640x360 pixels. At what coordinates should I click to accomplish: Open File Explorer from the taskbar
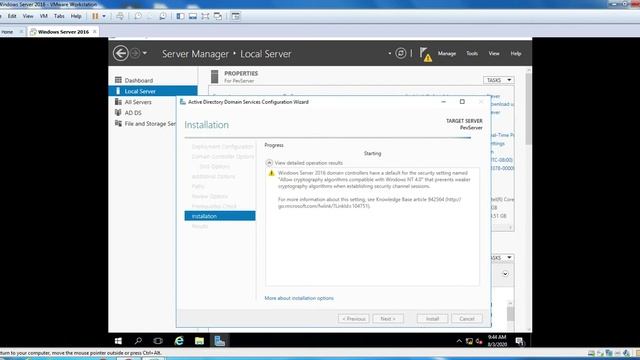199,341
